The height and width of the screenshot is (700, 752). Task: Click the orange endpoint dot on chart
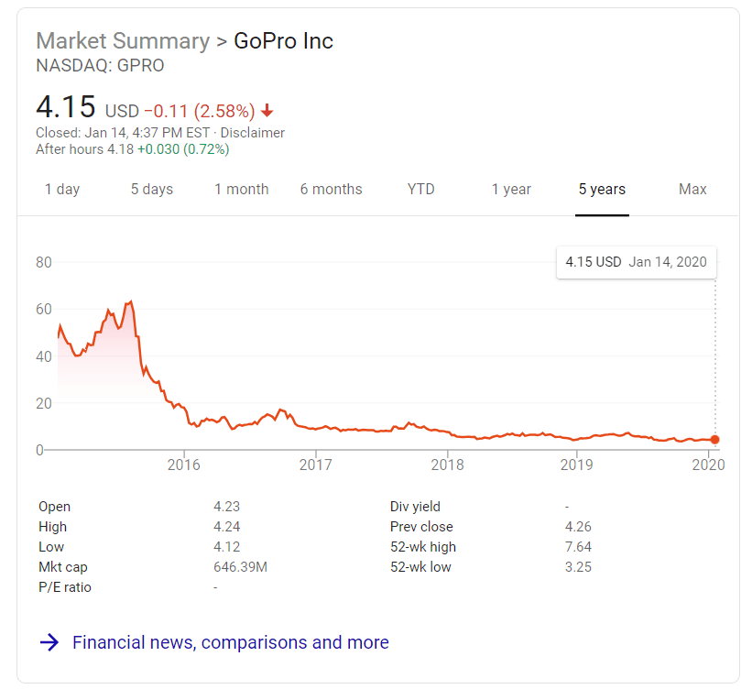click(x=714, y=440)
